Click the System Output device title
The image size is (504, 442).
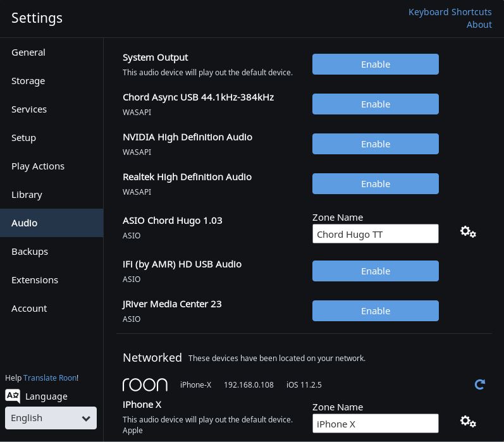coord(156,58)
